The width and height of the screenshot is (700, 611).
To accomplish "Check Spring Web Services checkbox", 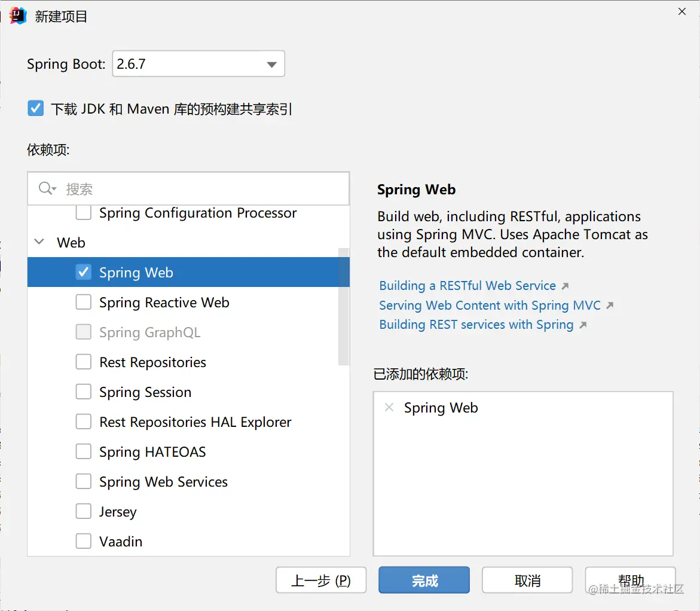I will [x=84, y=481].
